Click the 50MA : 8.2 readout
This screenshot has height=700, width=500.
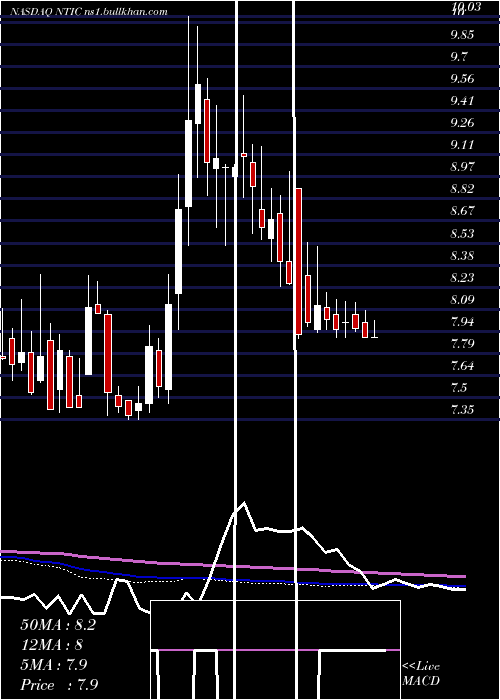58,625
